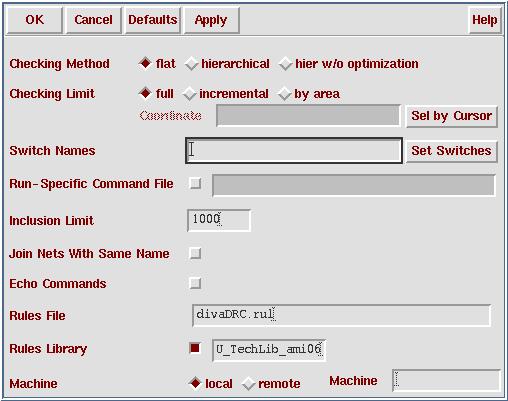The image size is (508, 401).
Task: Toggle Join Nets With Same Name
Action: click(x=195, y=253)
